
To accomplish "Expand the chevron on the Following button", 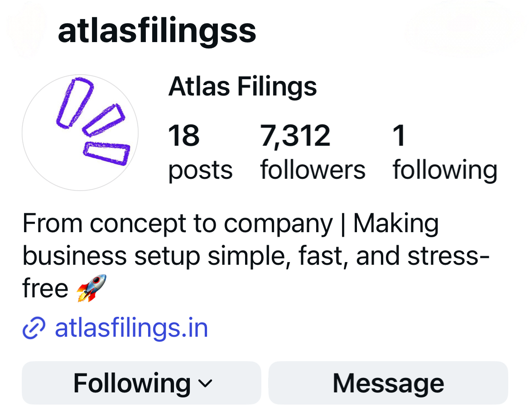I will pos(205,383).
